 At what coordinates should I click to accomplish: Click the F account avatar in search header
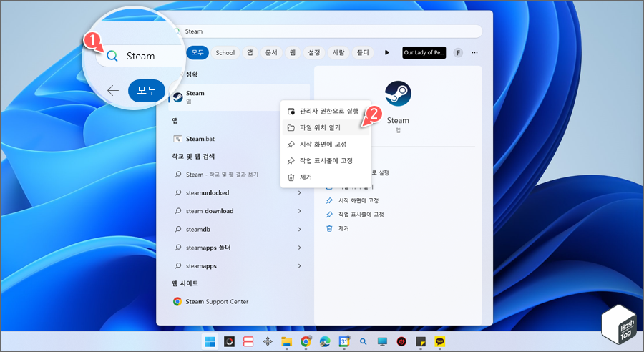(x=458, y=52)
